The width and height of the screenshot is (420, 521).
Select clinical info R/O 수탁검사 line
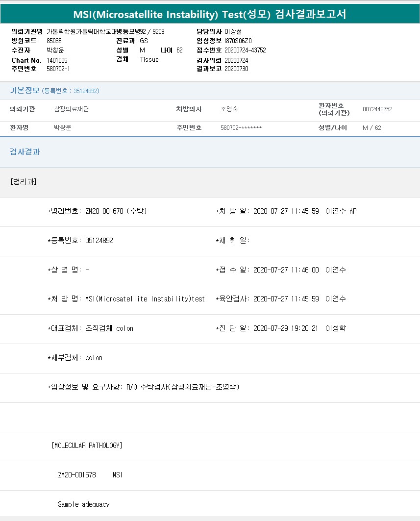coord(144,387)
